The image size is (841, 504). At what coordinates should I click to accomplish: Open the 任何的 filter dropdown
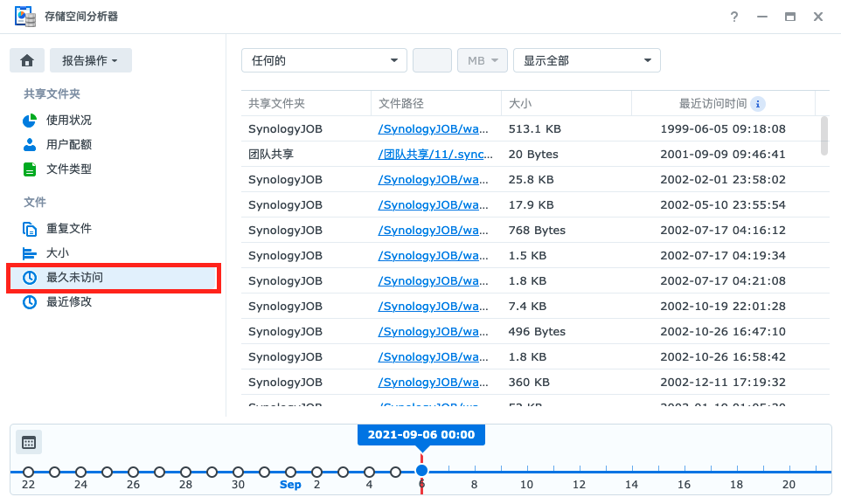click(323, 59)
